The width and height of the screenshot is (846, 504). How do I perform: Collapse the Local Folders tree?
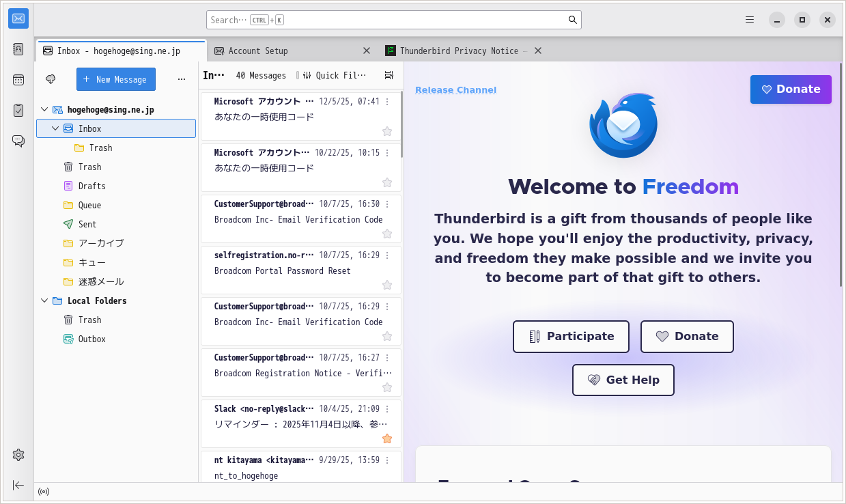click(44, 300)
